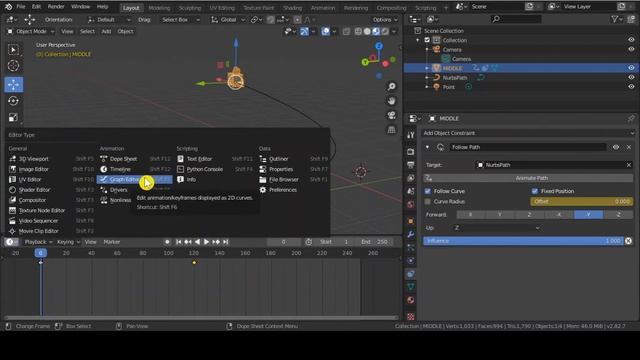Open Render properties tab icon
This screenshot has width=640, height=360.
411,151
